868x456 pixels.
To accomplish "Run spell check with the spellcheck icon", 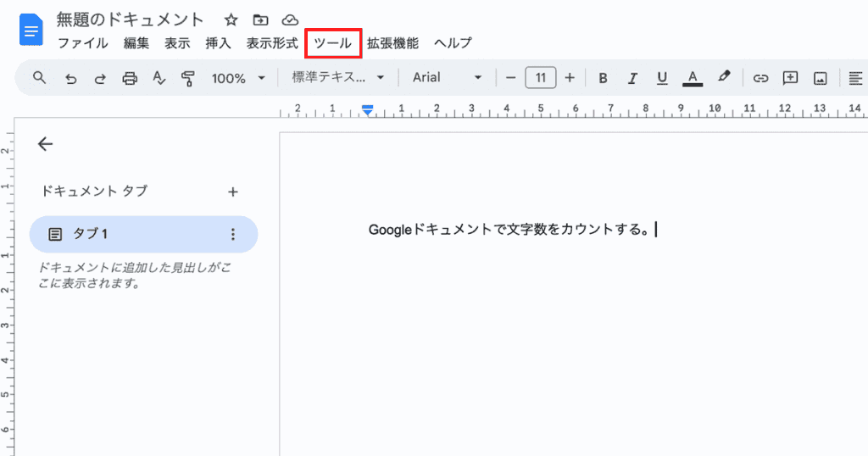I will pyautogui.click(x=159, y=78).
